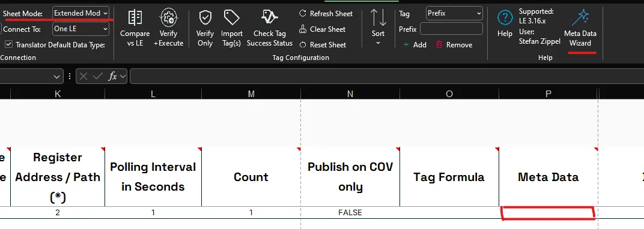Click the Count header cell

coord(251,177)
